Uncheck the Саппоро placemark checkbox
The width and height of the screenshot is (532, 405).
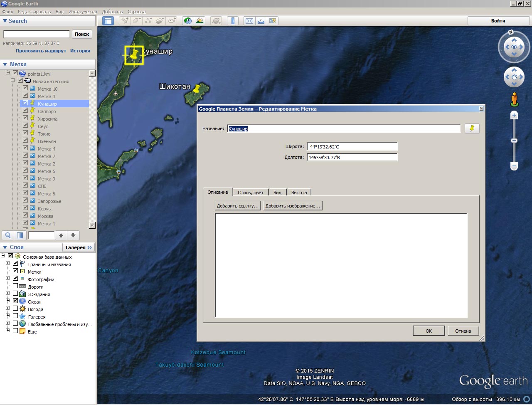tap(25, 111)
